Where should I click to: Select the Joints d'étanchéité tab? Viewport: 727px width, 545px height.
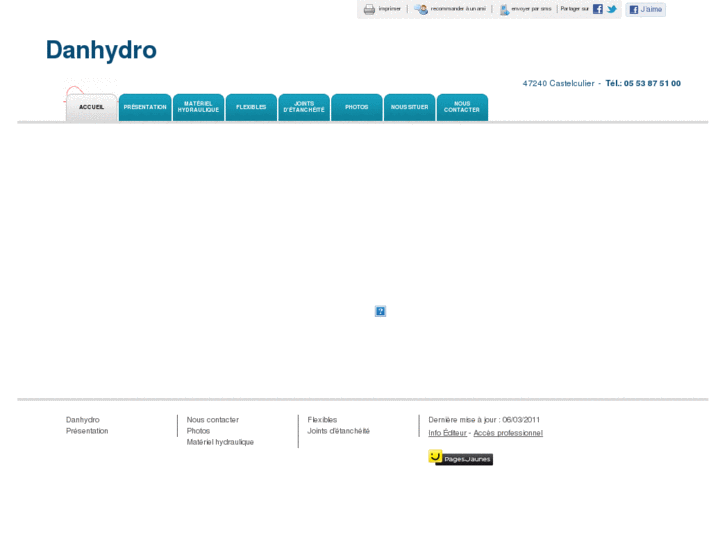click(304, 107)
